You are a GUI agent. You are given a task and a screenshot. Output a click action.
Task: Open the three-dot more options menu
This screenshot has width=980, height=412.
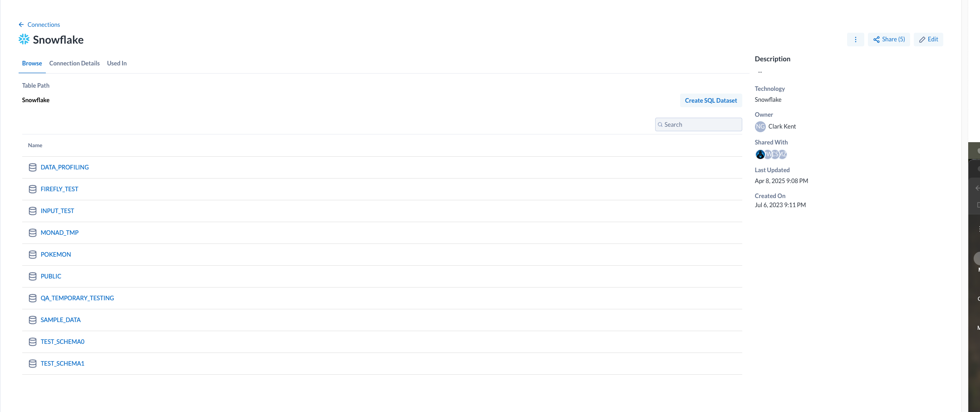point(855,40)
